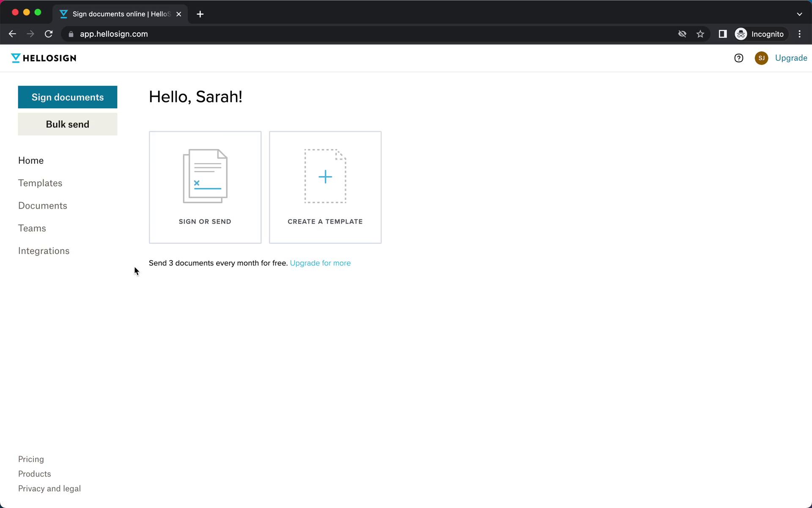This screenshot has height=508, width=812.
Task: Click Upgrade for more link
Action: click(320, 263)
